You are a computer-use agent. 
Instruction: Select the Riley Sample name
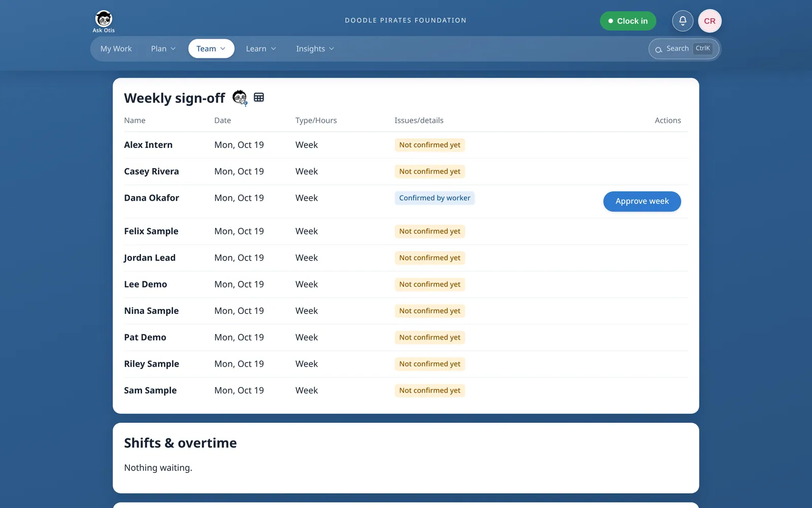pyautogui.click(x=151, y=364)
